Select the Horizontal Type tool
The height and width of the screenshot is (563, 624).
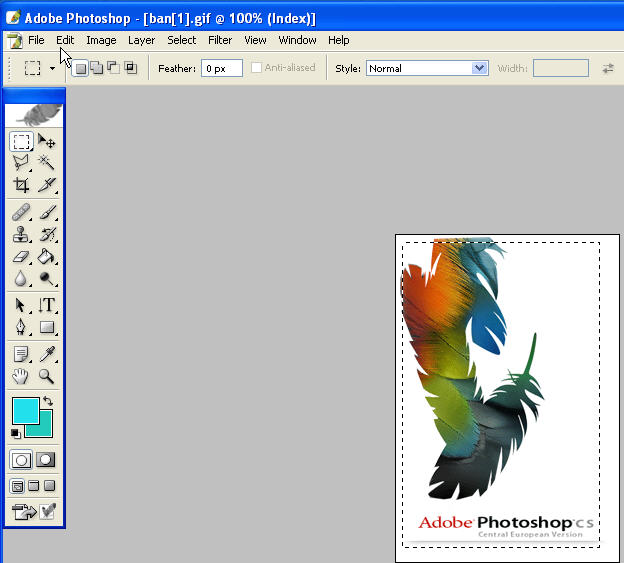click(x=46, y=305)
